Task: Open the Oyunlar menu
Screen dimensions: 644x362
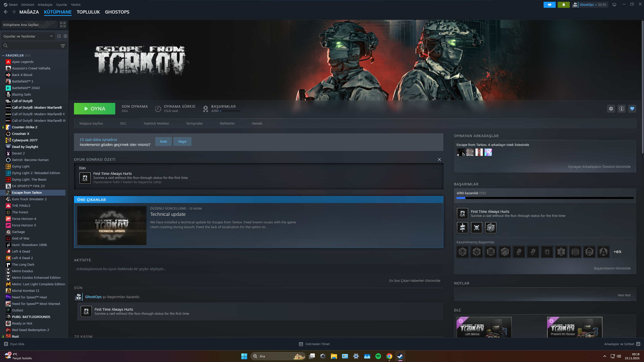Action: [x=62, y=5]
